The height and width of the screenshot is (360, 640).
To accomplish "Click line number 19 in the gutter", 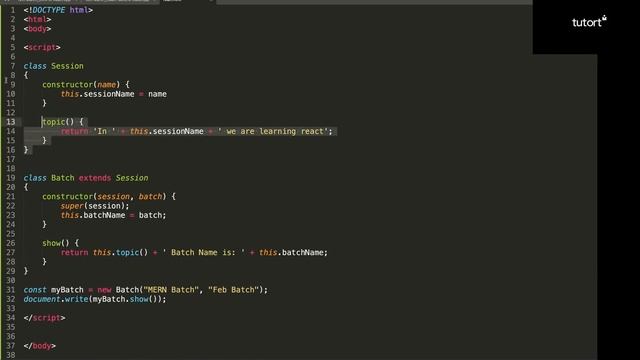I will [x=11, y=178].
